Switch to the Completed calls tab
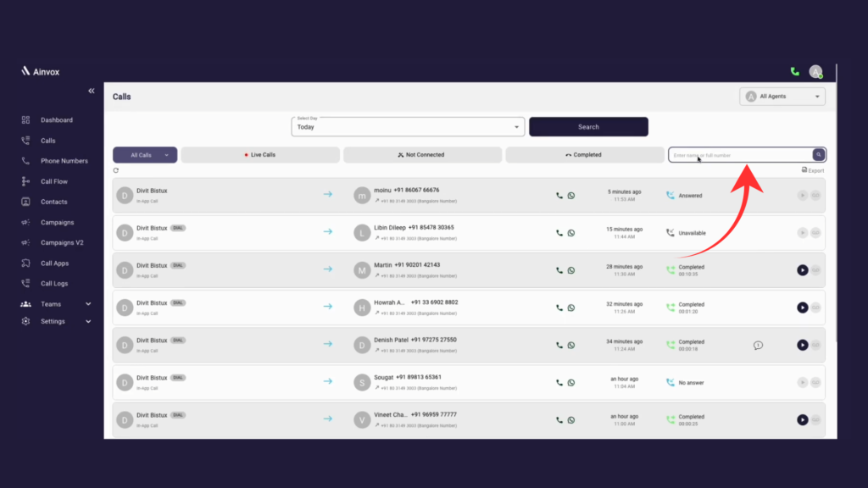Screen dimensions: 868x488 [585, 154]
